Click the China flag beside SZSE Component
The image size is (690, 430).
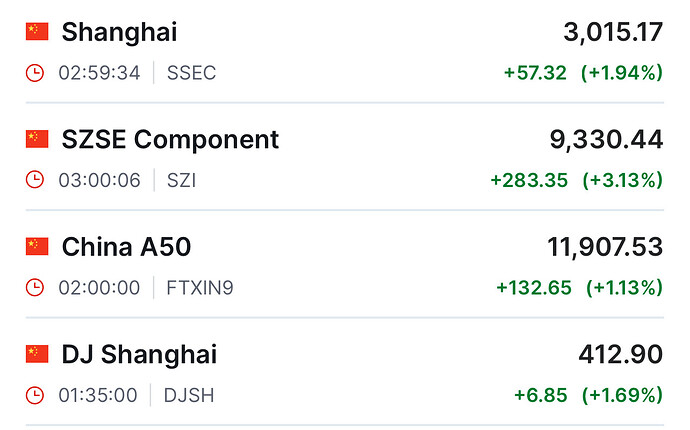click(x=37, y=139)
